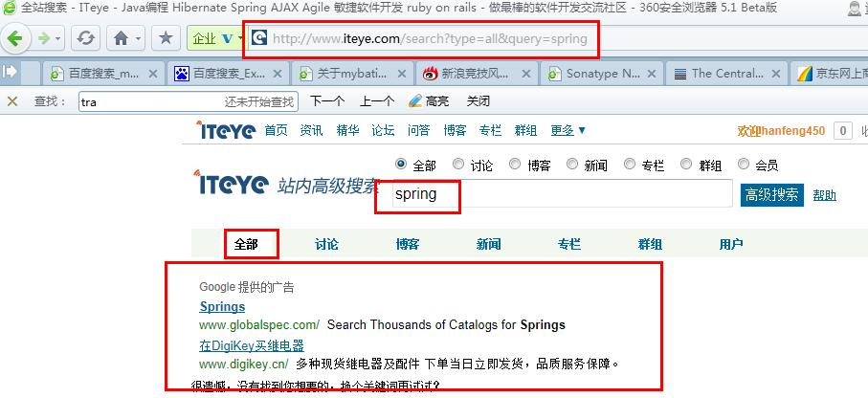Screen dimensions: 868x398
Task: Expand the home button dropdown arrow
Action: (x=138, y=39)
